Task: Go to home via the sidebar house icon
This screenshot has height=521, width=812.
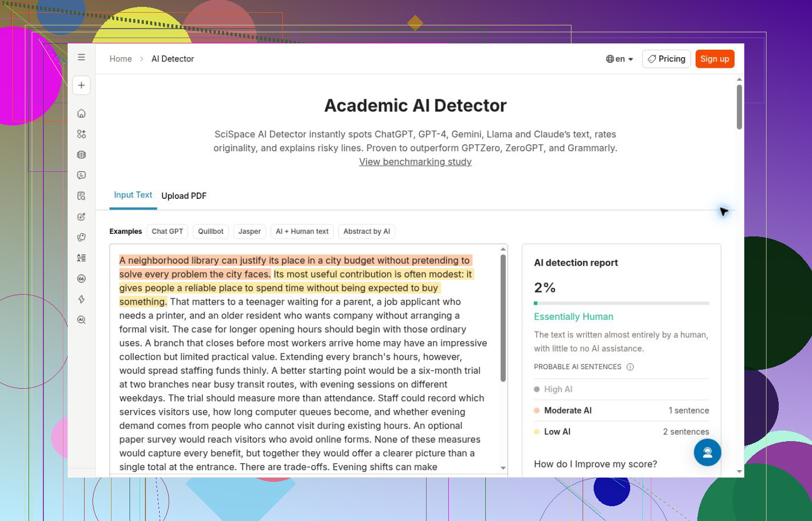Action: pos(81,113)
